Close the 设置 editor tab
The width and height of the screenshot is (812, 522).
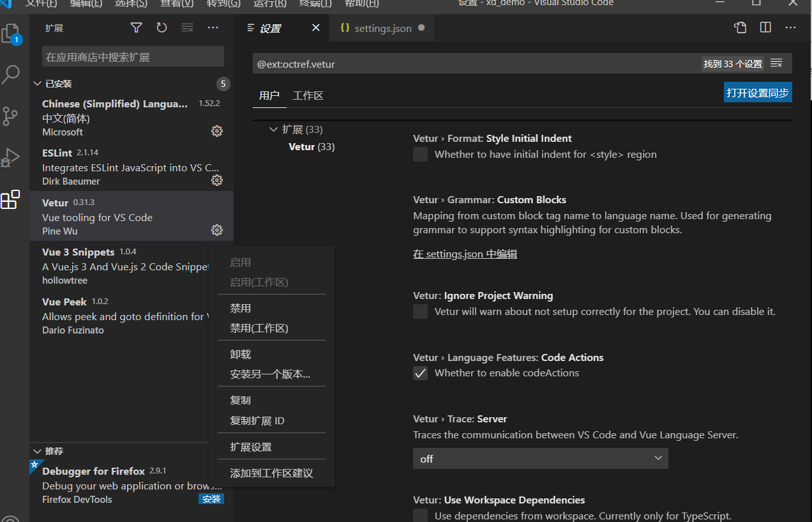click(316, 27)
